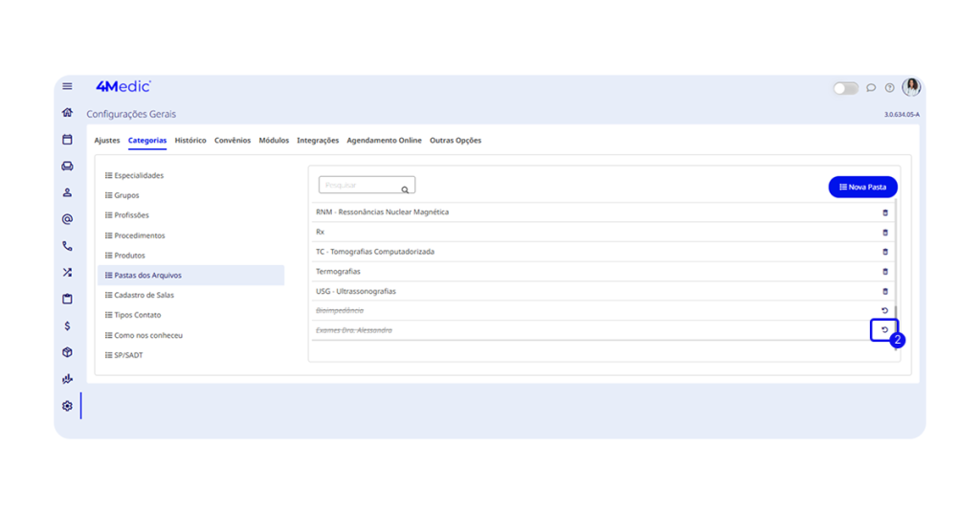Open the help question mark icon
Viewport: 980px width, 514px height.
point(889,88)
